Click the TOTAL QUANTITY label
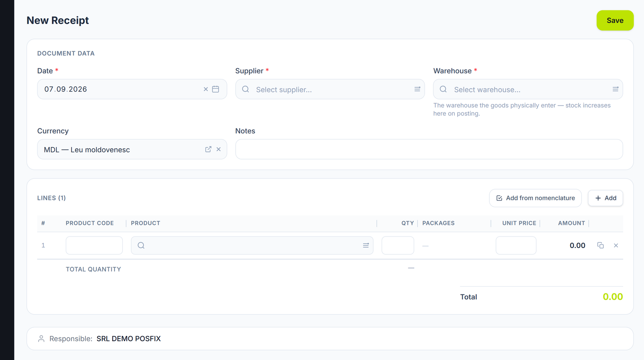The width and height of the screenshot is (644, 360). tap(93, 269)
